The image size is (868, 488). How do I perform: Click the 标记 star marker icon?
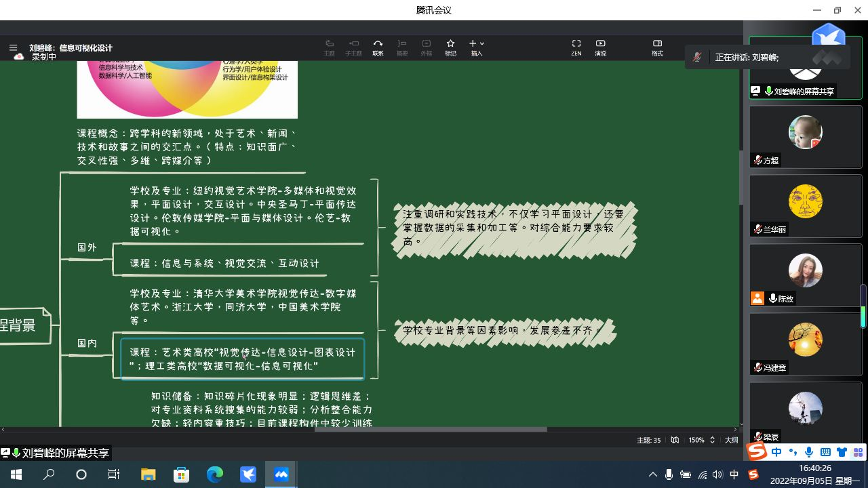click(x=450, y=47)
